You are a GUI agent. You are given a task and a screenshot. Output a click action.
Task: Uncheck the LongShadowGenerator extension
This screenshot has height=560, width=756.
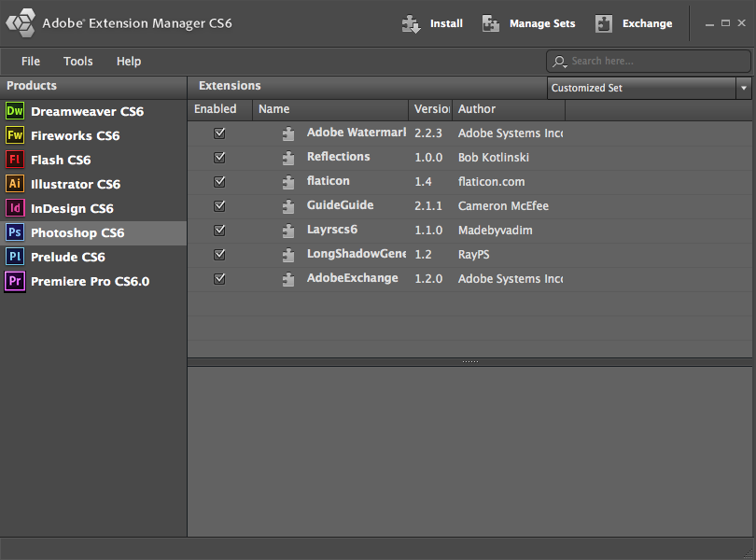[219, 254]
